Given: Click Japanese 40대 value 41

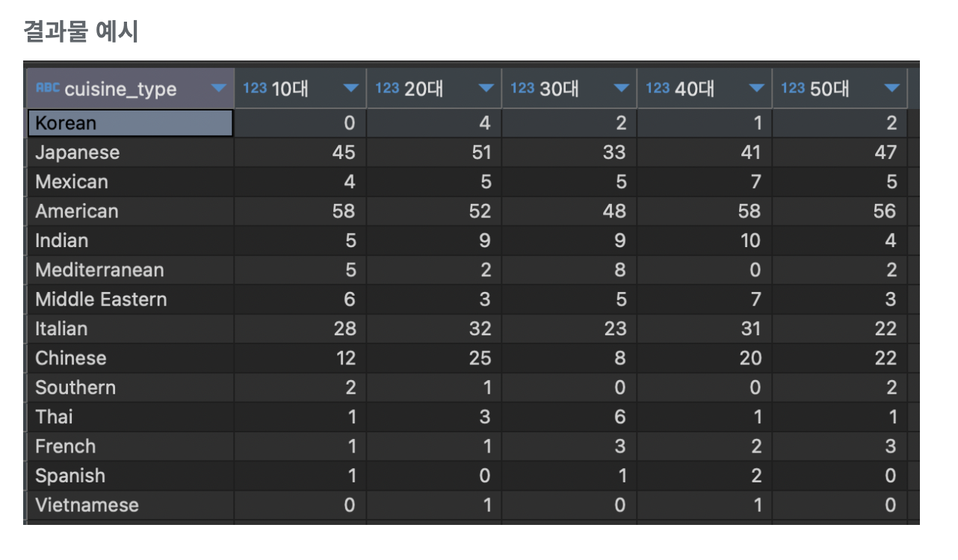Looking at the screenshot, I should pyautogui.click(x=750, y=152).
